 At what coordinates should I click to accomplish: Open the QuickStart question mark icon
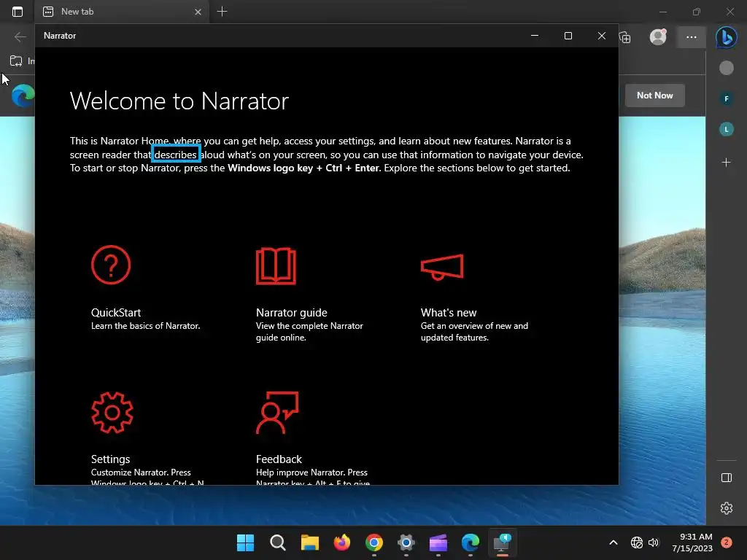(111, 265)
